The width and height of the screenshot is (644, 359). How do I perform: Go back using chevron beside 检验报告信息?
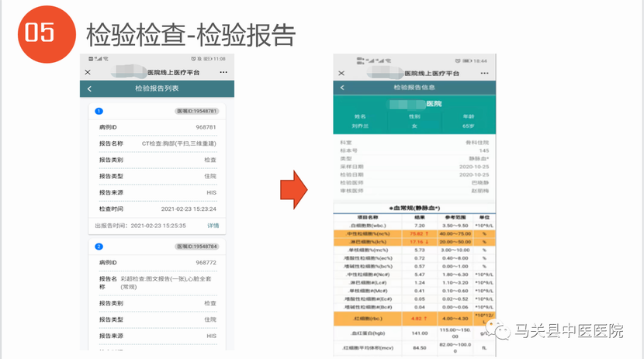(x=342, y=88)
